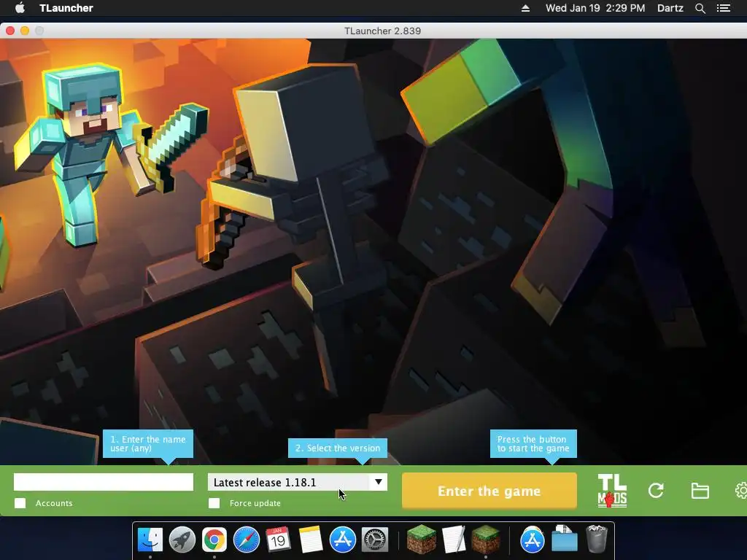The height and width of the screenshot is (560, 747).
Task: Close the TLauncher window
Action: tap(10, 31)
